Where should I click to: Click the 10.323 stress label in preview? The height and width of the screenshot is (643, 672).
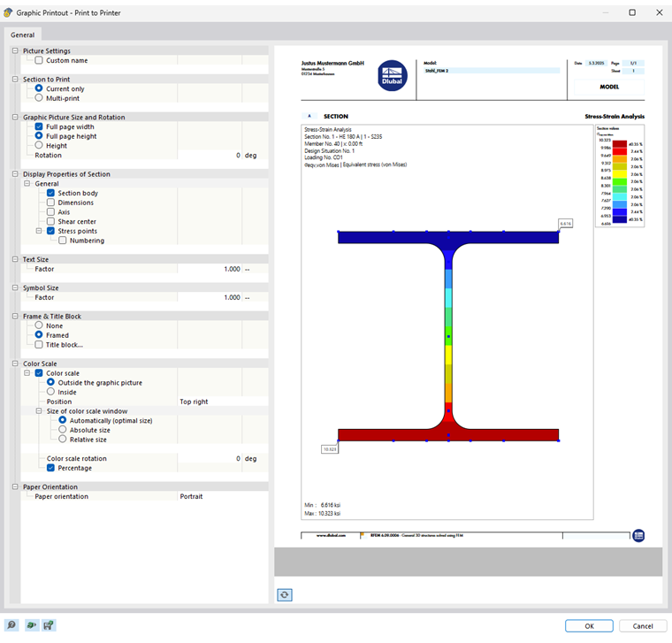tap(330, 449)
